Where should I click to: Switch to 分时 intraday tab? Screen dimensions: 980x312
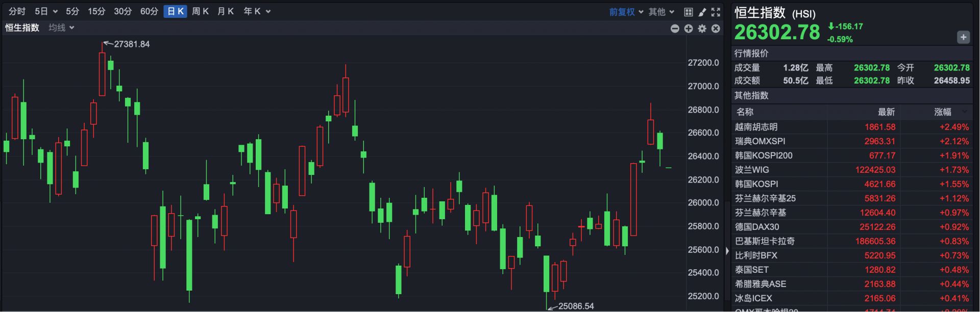[x=17, y=11]
